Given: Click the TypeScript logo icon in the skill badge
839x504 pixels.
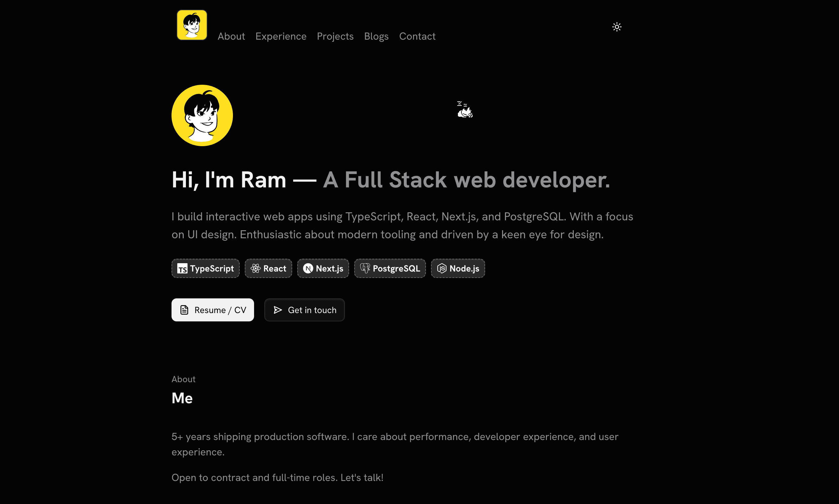Looking at the screenshot, I should pos(182,268).
